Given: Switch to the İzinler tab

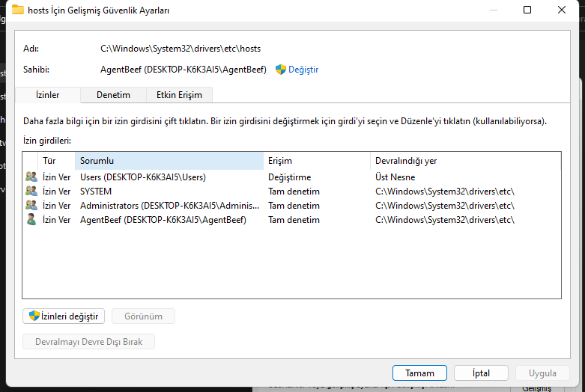Looking at the screenshot, I should click(48, 95).
